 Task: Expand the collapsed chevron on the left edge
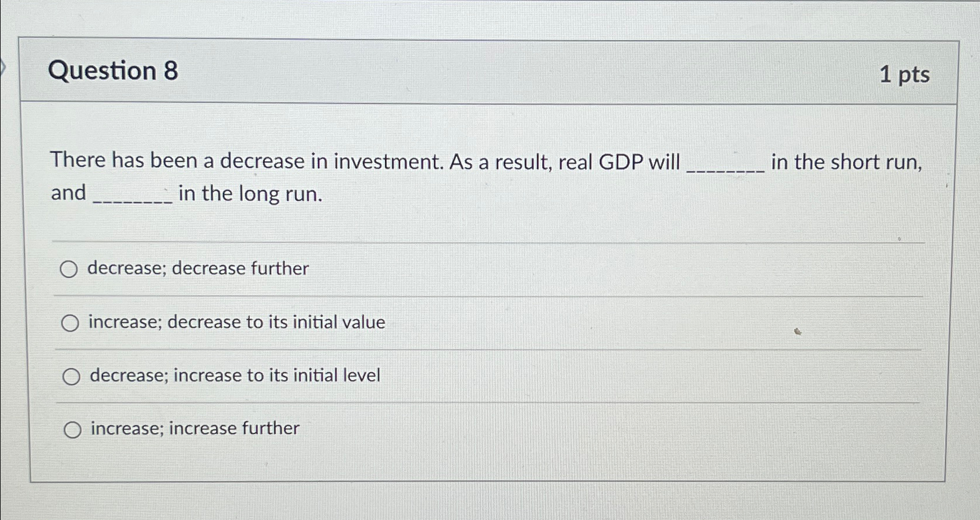tap(3, 67)
